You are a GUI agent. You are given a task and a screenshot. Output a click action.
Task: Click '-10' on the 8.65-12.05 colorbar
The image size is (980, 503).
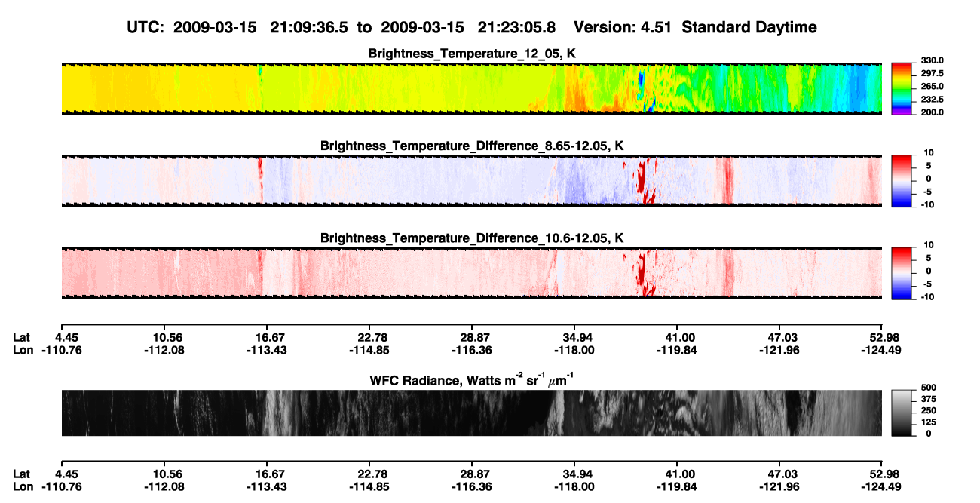(927, 204)
